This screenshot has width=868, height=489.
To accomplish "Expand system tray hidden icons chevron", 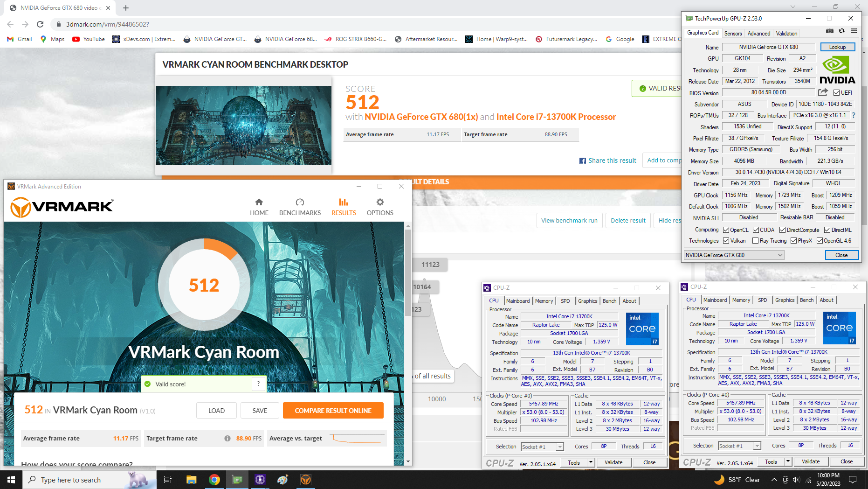I will point(774,480).
